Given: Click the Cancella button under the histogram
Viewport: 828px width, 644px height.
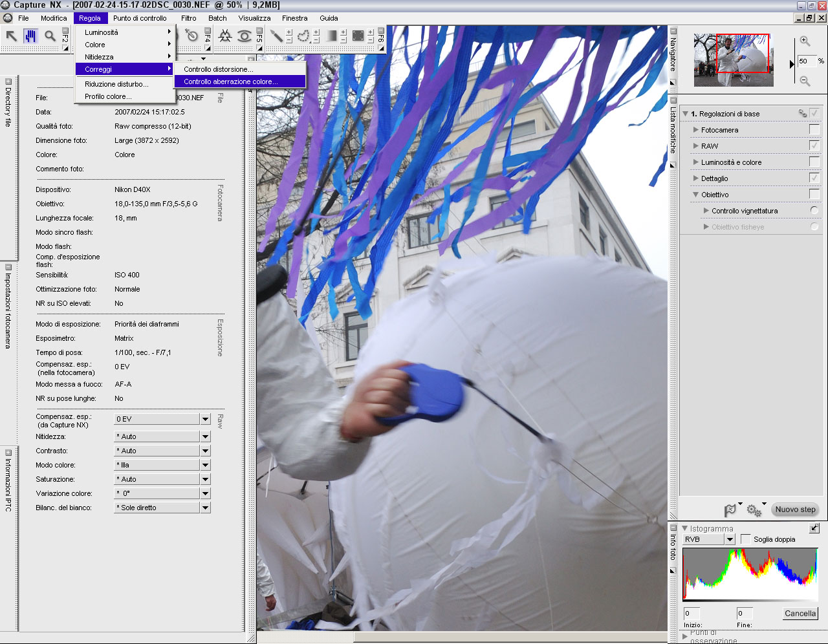Looking at the screenshot, I should (800, 614).
